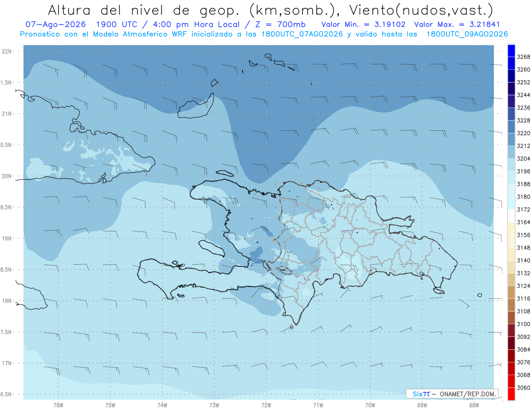Click the SisTT - ONAMET/REP.DOM. credit box

452,394
